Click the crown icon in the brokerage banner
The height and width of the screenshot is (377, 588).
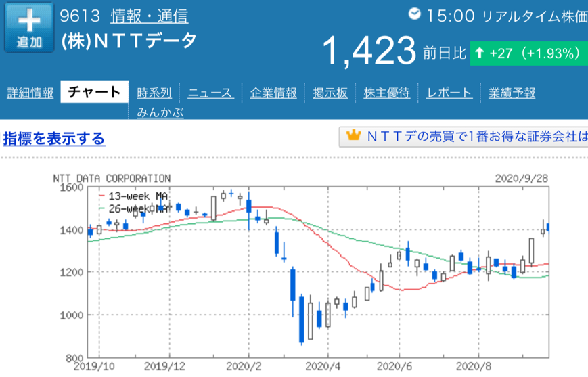[353, 135]
